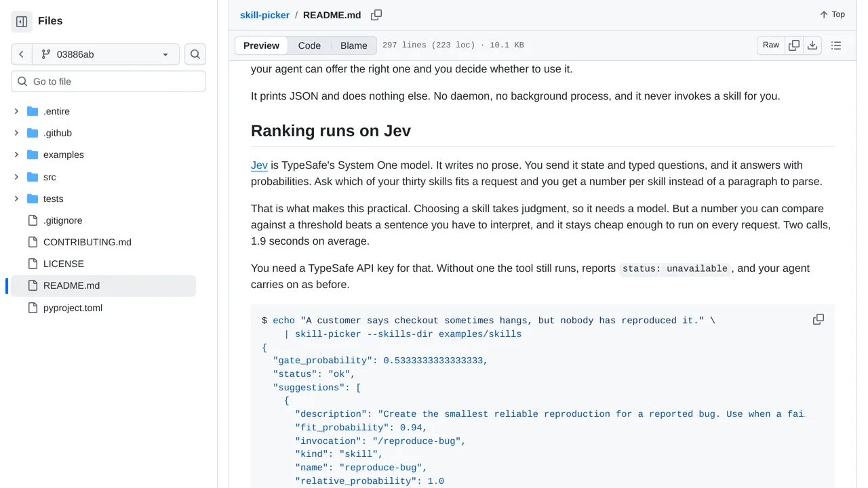This screenshot has height=488, width=868.
Task: Open the outline list icon
Action: (x=836, y=45)
